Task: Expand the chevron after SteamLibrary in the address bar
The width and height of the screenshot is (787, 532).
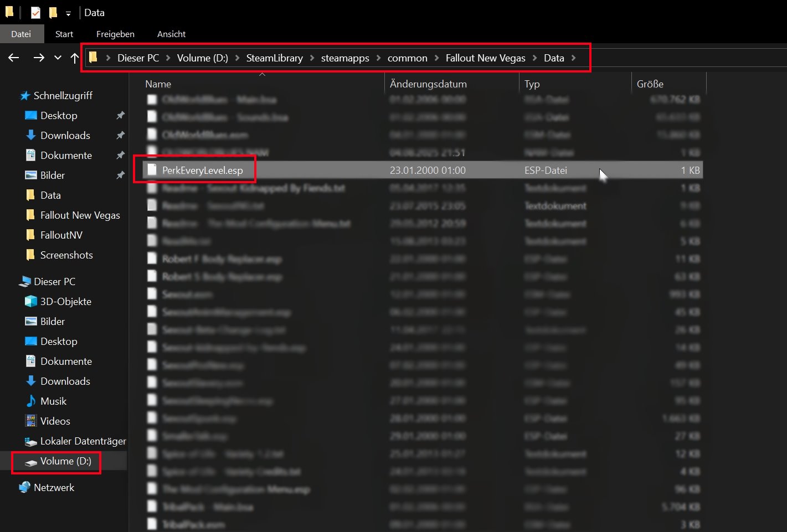Action: (x=312, y=58)
